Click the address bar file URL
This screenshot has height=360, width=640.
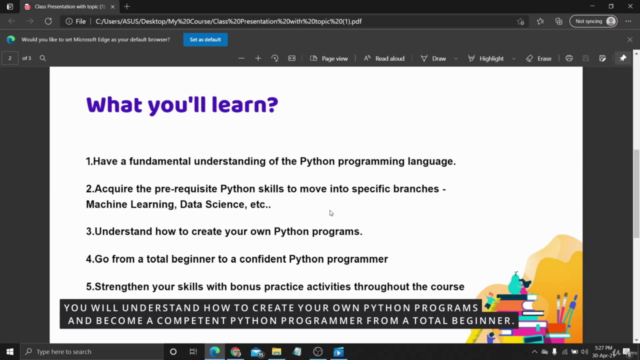pyautogui.click(x=229, y=21)
